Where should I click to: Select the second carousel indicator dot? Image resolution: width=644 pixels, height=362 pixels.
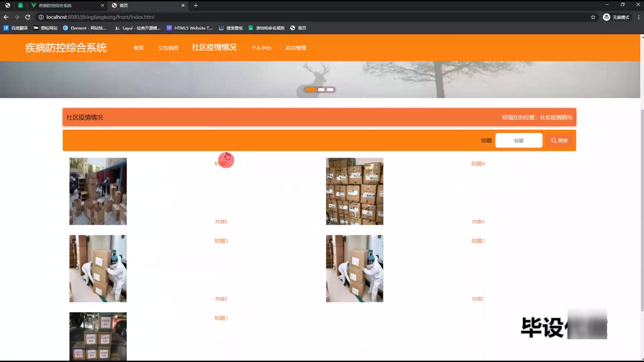[321, 89]
